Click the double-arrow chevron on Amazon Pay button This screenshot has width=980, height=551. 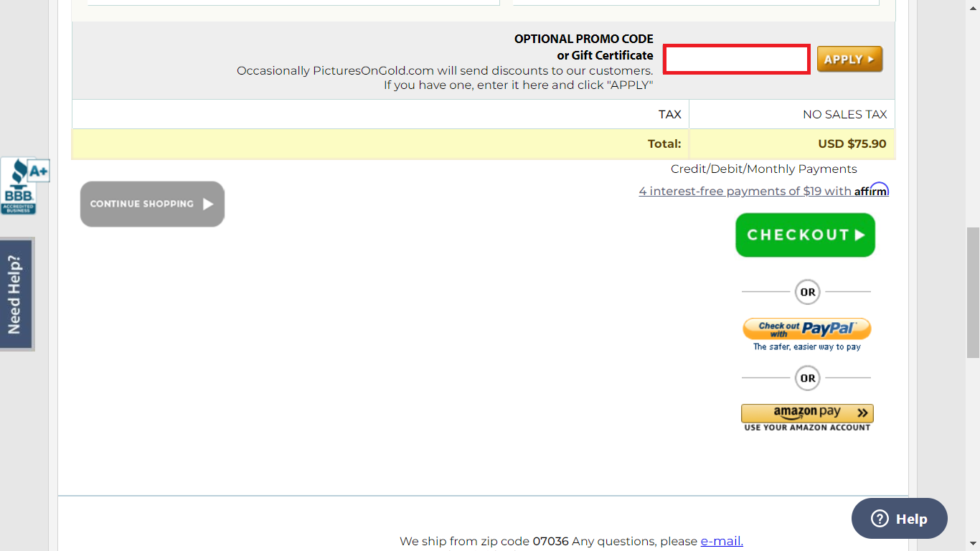point(862,413)
